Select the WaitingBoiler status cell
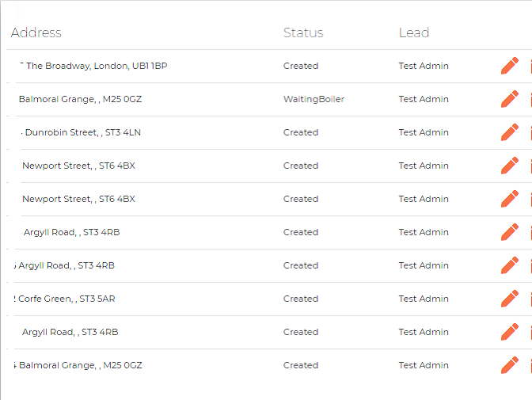 coord(313,99)
